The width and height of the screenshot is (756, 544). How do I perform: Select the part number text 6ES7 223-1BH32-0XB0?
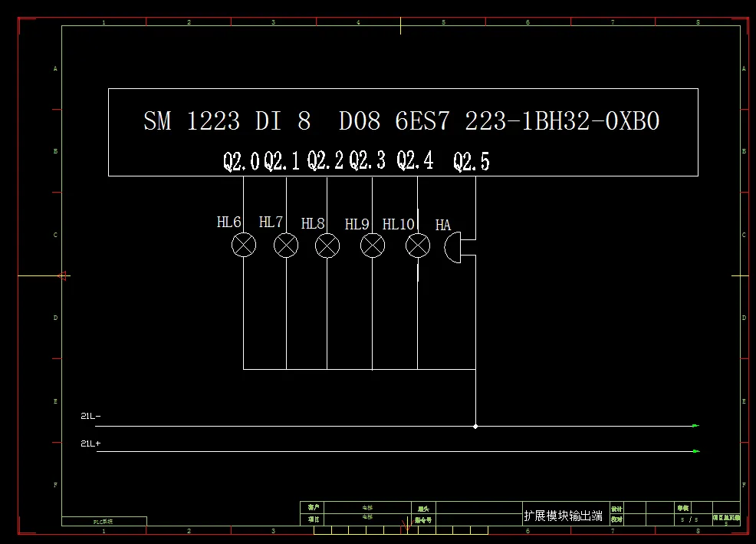pyautogui.click(x=527, y=120)
